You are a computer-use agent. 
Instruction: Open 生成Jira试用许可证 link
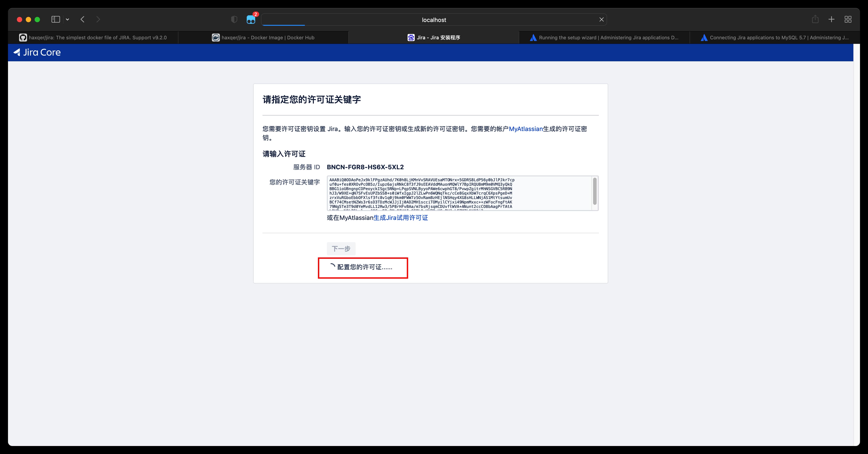click(x=401, y=218)
